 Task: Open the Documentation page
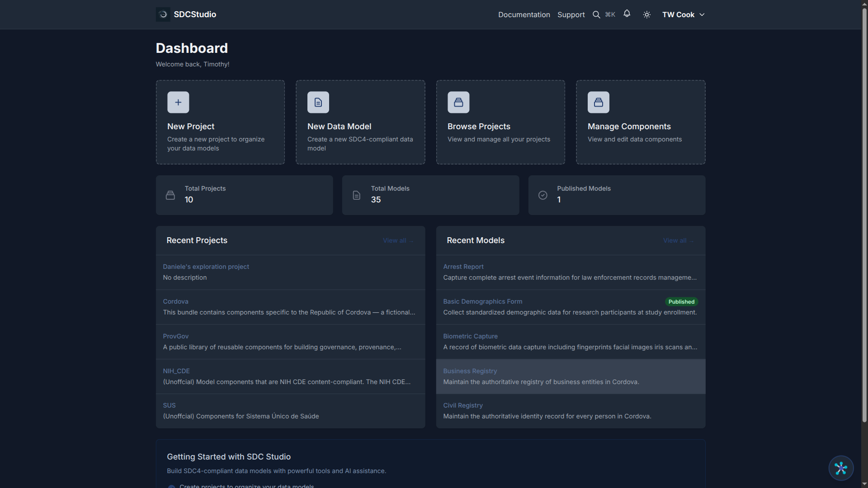click(524, 14)
